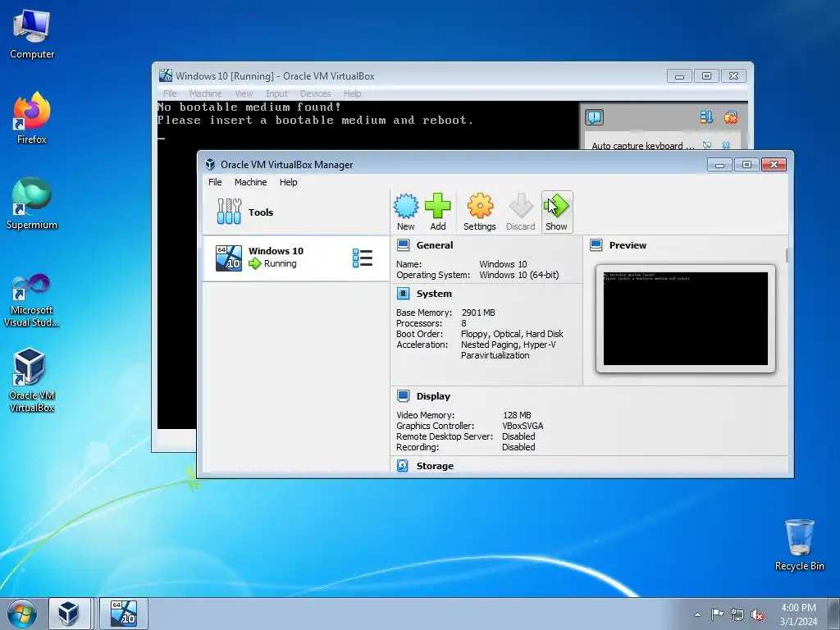Click the Action Center flag tray icon

coord(717,614)
